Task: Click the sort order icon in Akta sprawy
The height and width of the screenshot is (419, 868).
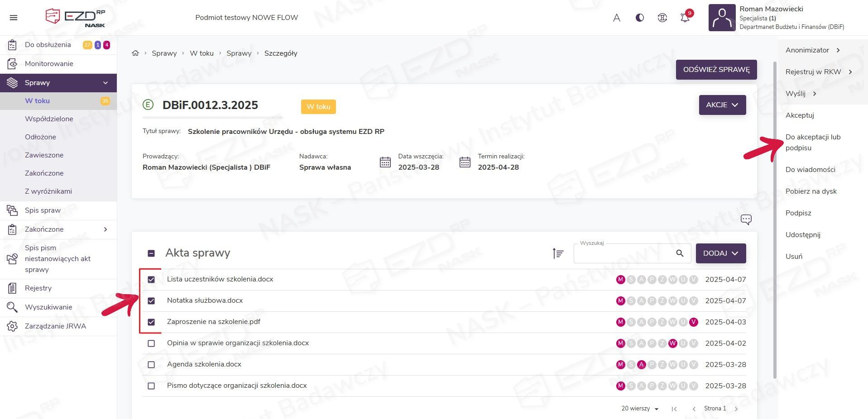Action: (x=558, y=253)
